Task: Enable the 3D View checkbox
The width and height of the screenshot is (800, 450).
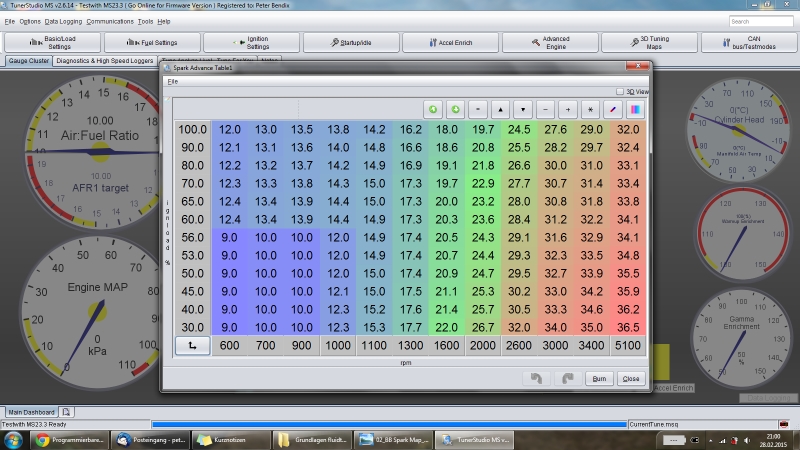Action: [620, 90]
